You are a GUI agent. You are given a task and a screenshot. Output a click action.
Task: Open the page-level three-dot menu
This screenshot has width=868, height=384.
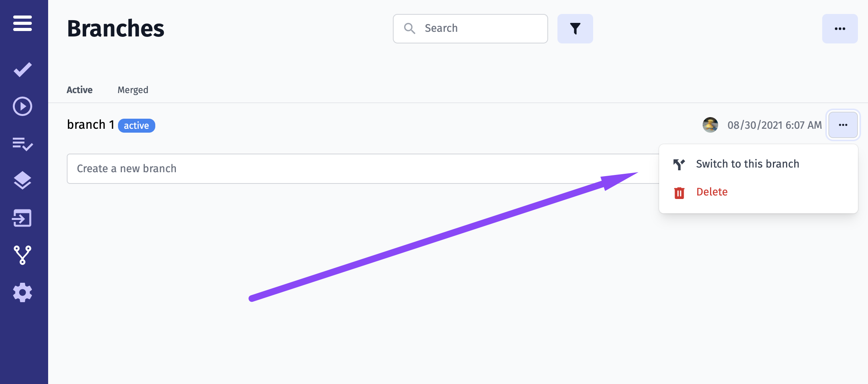(840, 29)
